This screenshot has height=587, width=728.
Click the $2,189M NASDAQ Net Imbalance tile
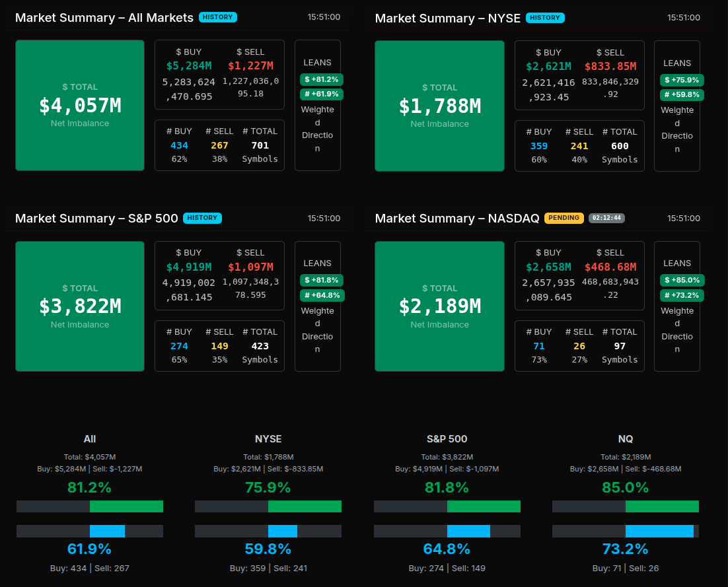coord(439,306)
